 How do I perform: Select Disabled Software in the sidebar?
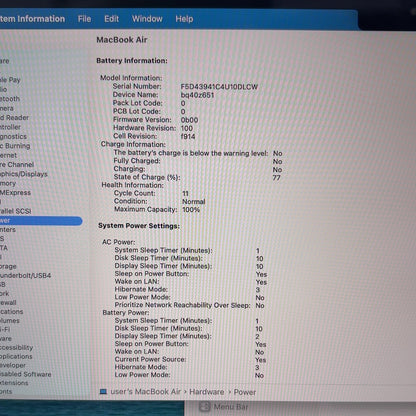[26, 374]
